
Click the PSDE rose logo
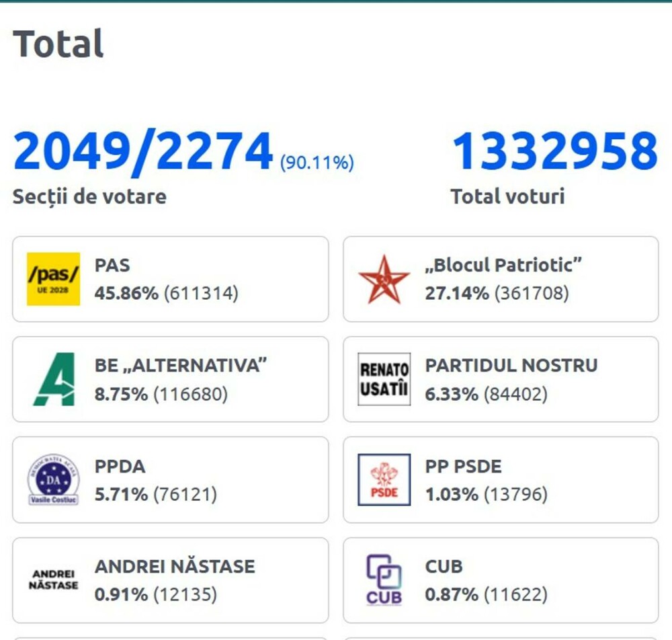click(384, 479)
